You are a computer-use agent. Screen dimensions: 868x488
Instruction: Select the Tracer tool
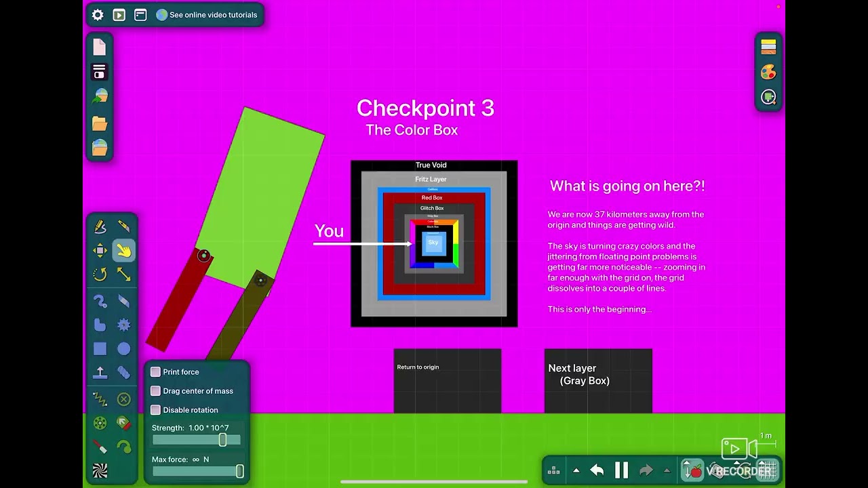[123, 447]
